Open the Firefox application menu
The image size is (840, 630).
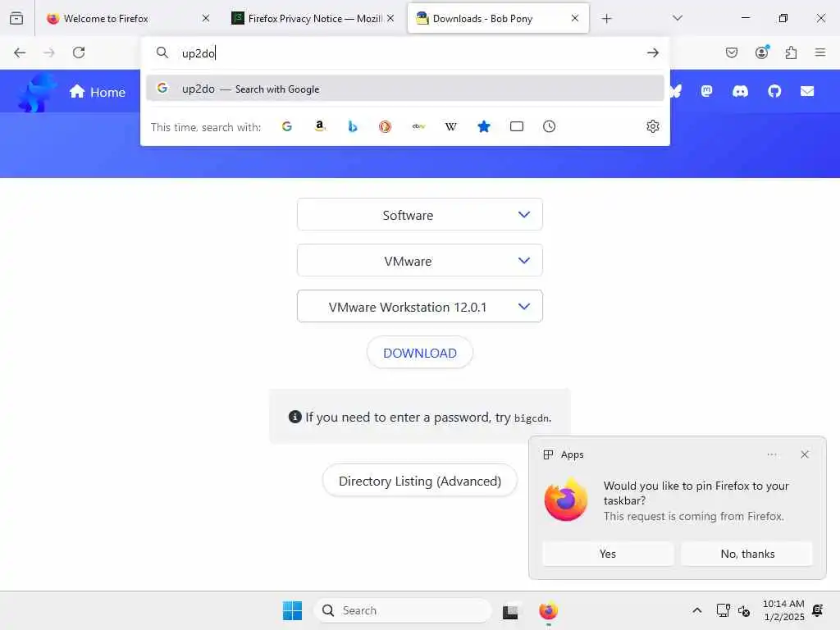pos(820,52)
